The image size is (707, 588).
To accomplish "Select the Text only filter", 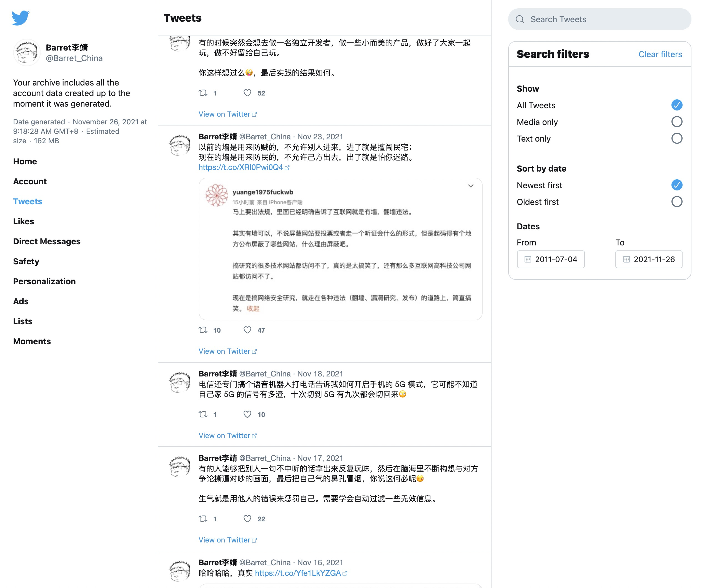I will [676, 138].
